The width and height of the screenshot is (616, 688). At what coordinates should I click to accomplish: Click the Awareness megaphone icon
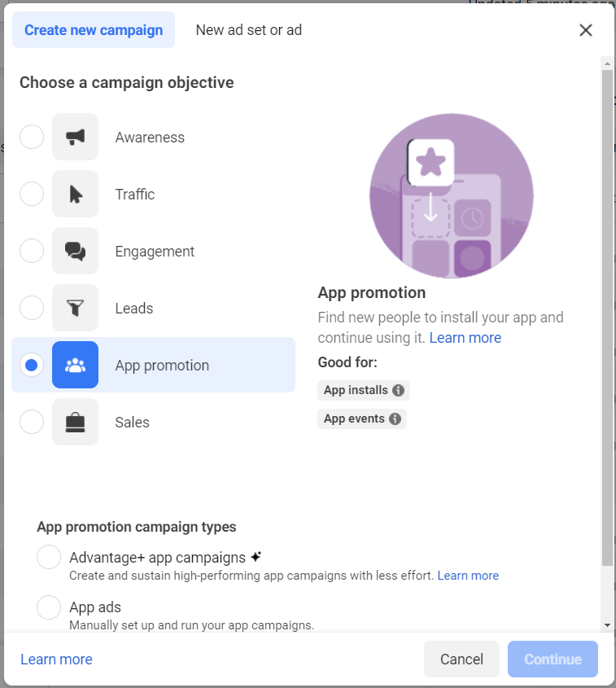(x=75, y=137)
